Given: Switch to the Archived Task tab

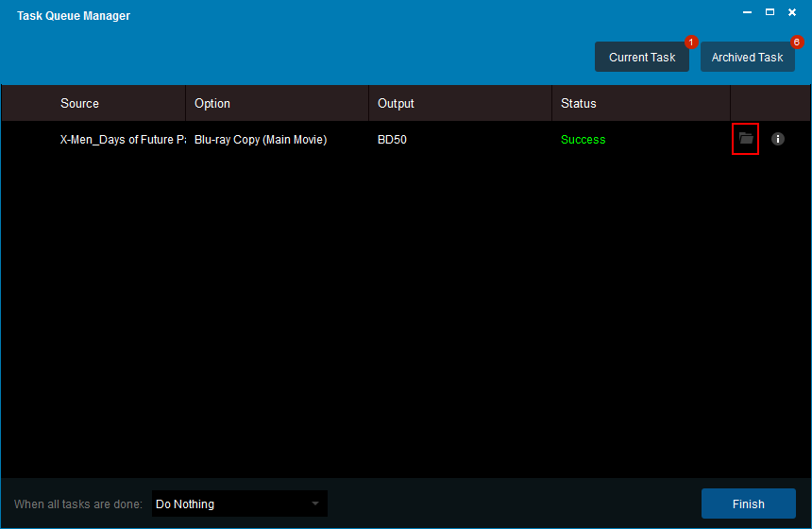Looking at the screenshot, I should pos(747,57).
